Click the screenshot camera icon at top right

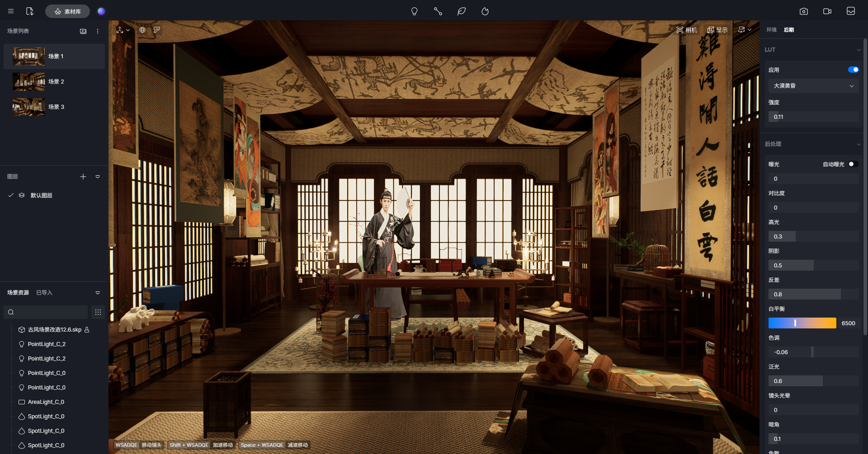[803, 11]
